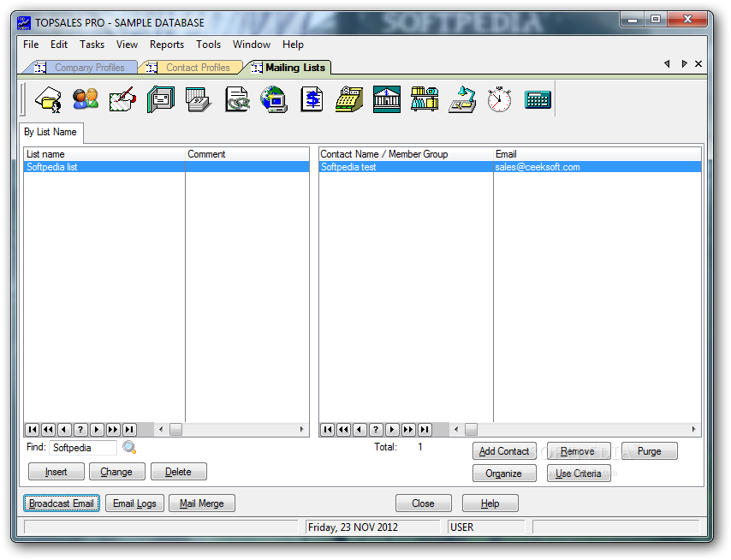Select the Softpedia list row
Screen dimensions: 731x560
click(166, 167)
